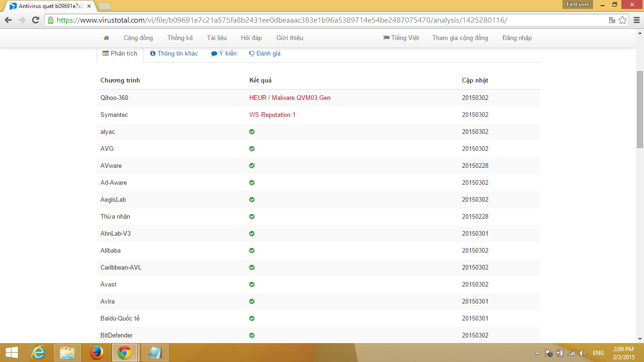Screen dimensions: 644x362
Task: Click the scrollbar down arrow
Action: 640,339
